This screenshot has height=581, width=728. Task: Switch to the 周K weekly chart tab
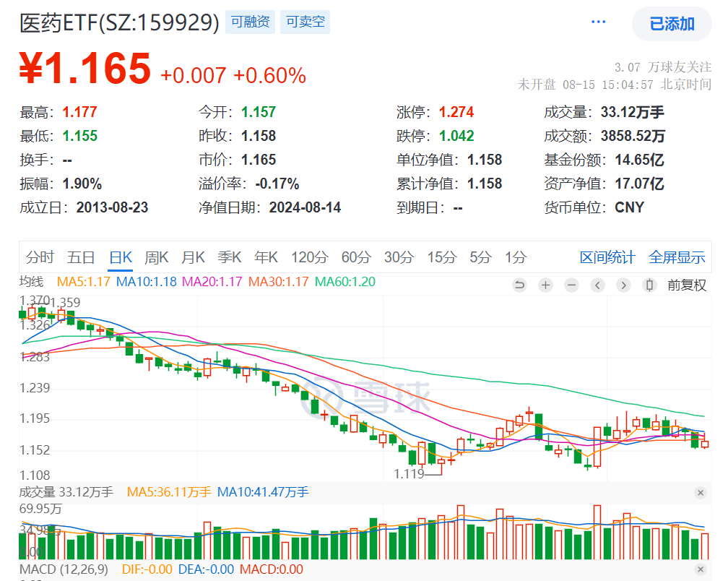click(156, 257)
